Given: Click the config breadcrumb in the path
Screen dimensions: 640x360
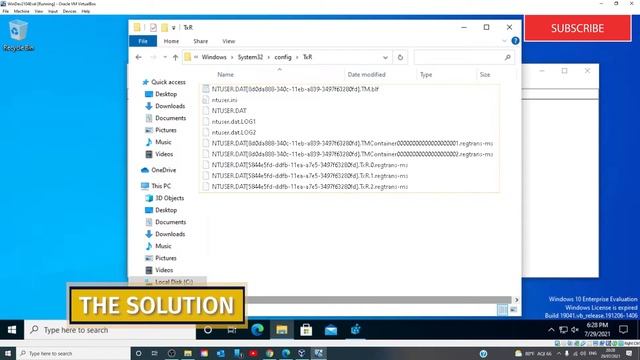Looking at the screenshot, I should tap(283, 57).
